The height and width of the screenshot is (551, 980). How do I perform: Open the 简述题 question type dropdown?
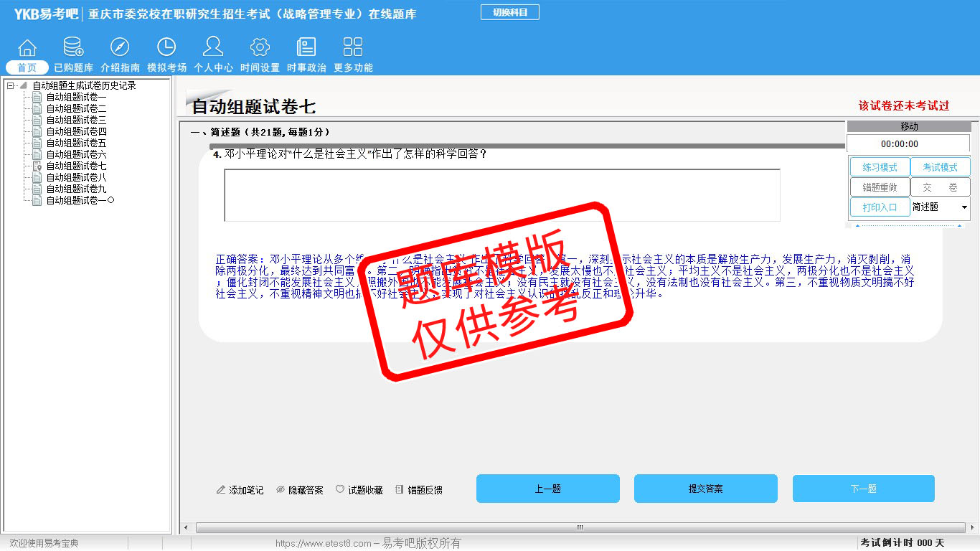tap(963, 207)
